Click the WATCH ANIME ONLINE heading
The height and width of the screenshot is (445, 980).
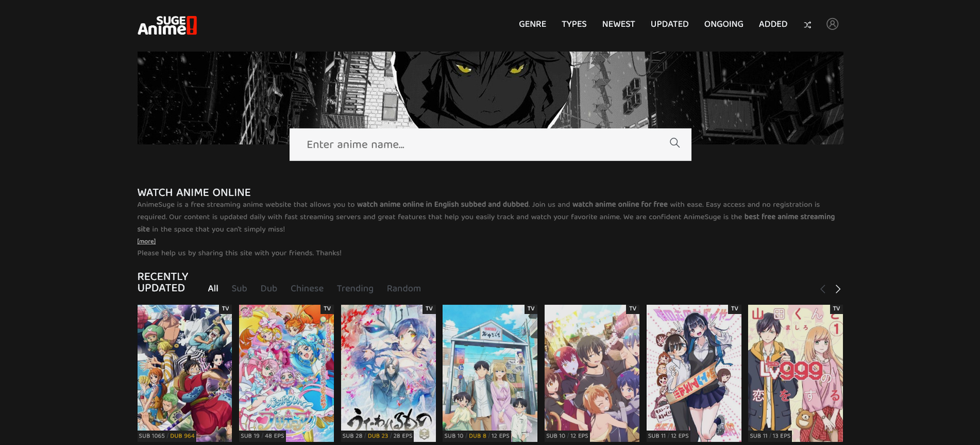point(194,192)
